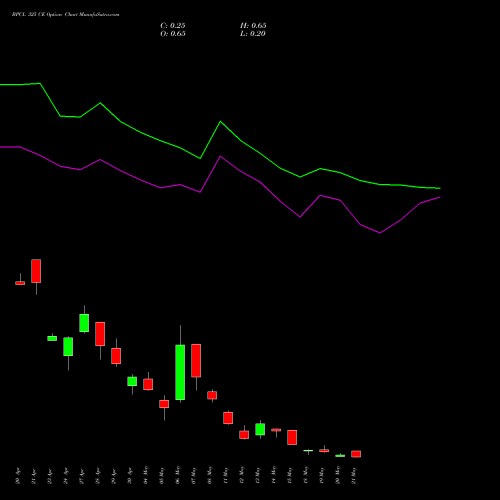Click the 04 May date label
The height and width of the screenshot is (500, 500).
(146, 475)
